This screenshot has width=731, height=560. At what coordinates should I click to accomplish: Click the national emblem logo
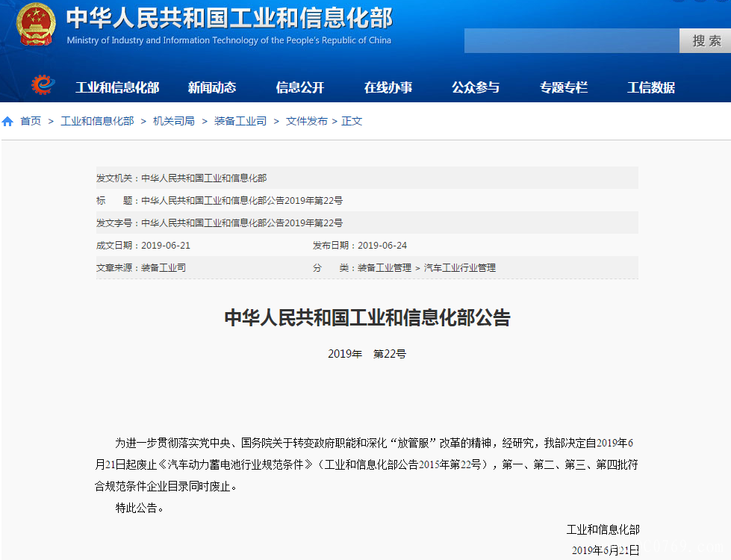[x=36, y=26]
